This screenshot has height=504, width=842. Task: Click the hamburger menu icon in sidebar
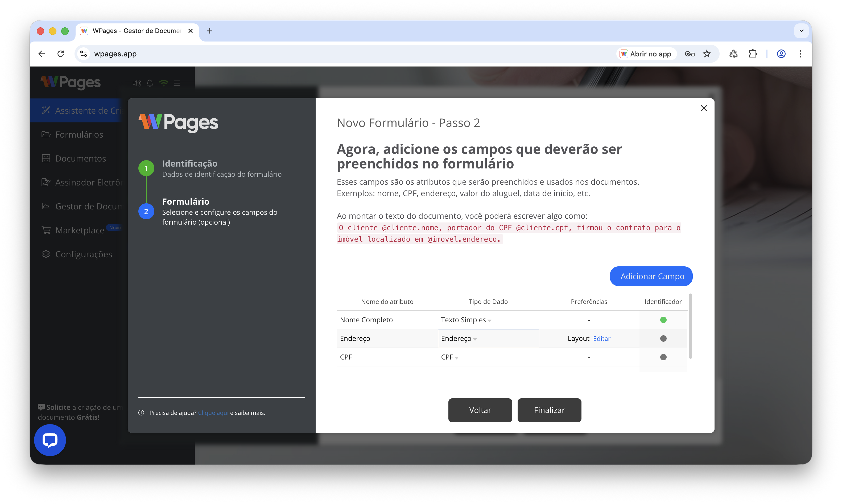point(177,83)
